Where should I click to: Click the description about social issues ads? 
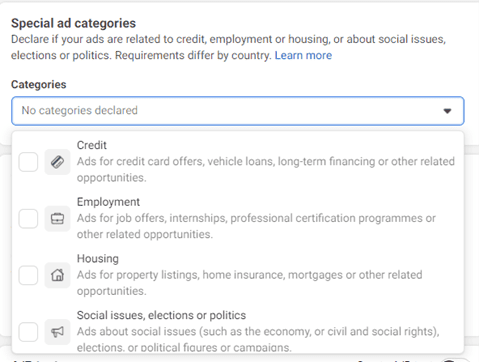click(x=258, y=339)
